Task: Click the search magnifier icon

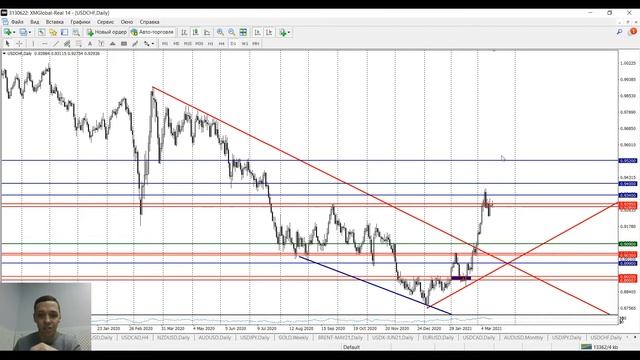Action: click(619, 31)
